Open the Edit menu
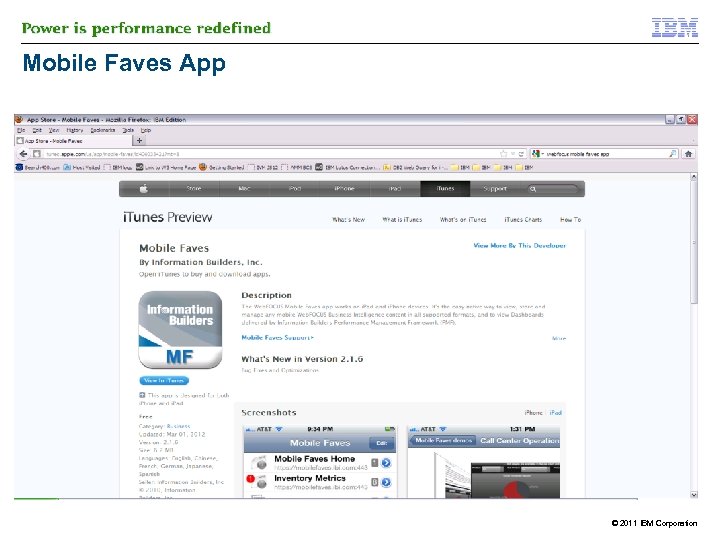This screenshot has height=540, width=720. (37, 130)
